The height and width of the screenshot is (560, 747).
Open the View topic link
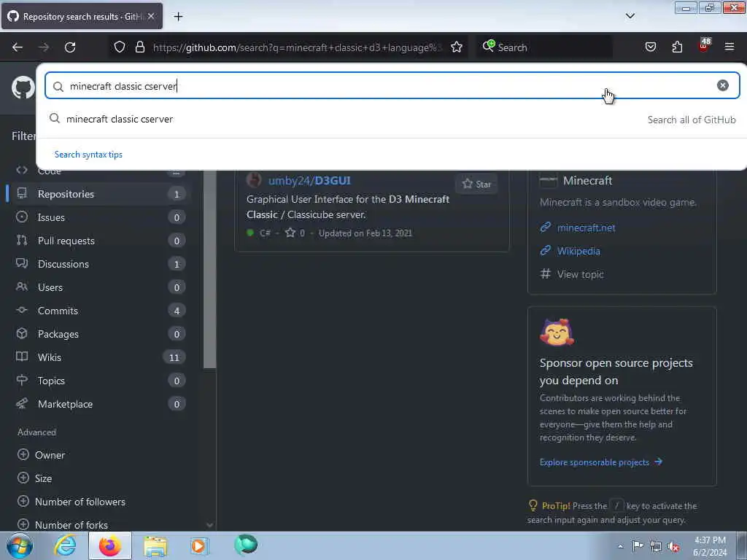click(x=580, y=274)
